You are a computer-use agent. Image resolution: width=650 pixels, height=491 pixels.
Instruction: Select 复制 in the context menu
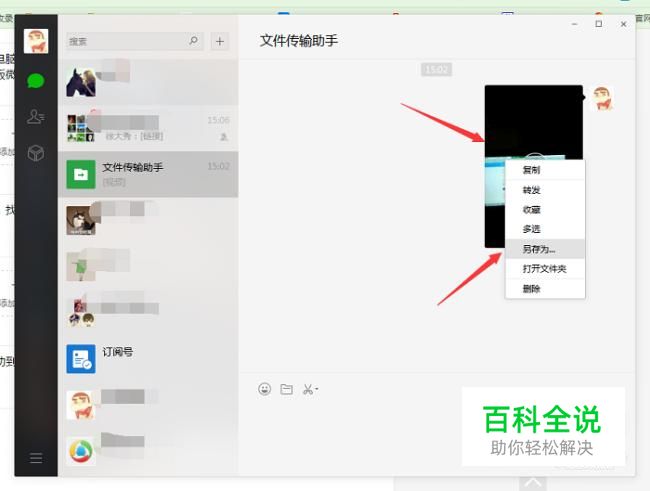point(545,170)
